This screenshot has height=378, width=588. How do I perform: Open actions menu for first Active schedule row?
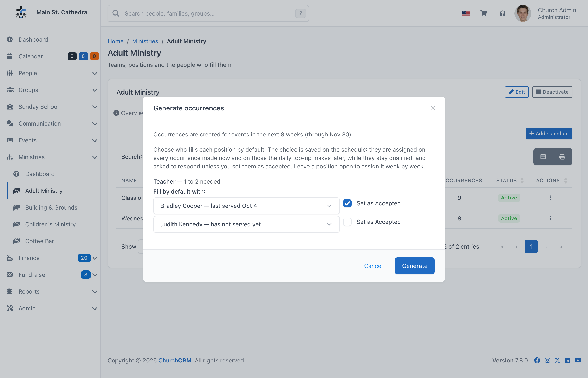550,198
